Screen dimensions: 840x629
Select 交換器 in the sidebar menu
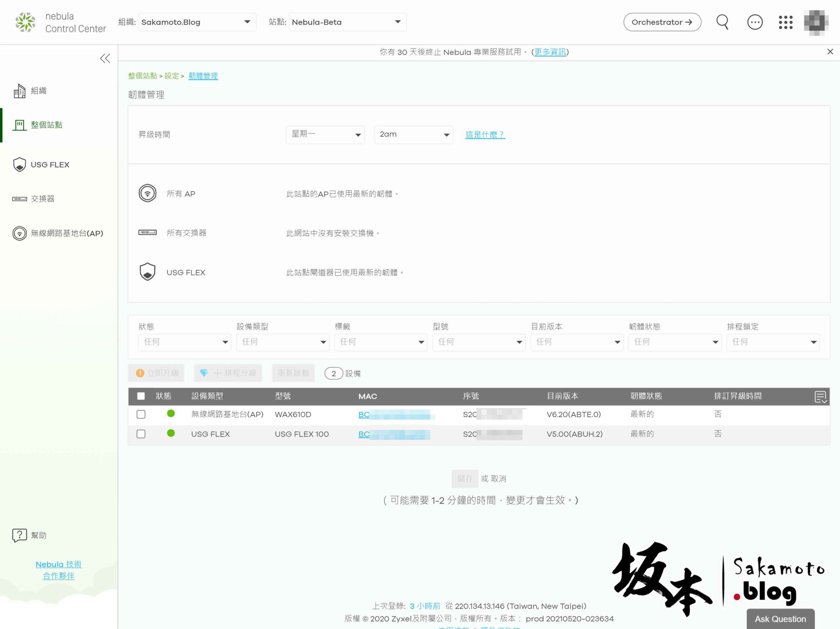pos(43,199)
